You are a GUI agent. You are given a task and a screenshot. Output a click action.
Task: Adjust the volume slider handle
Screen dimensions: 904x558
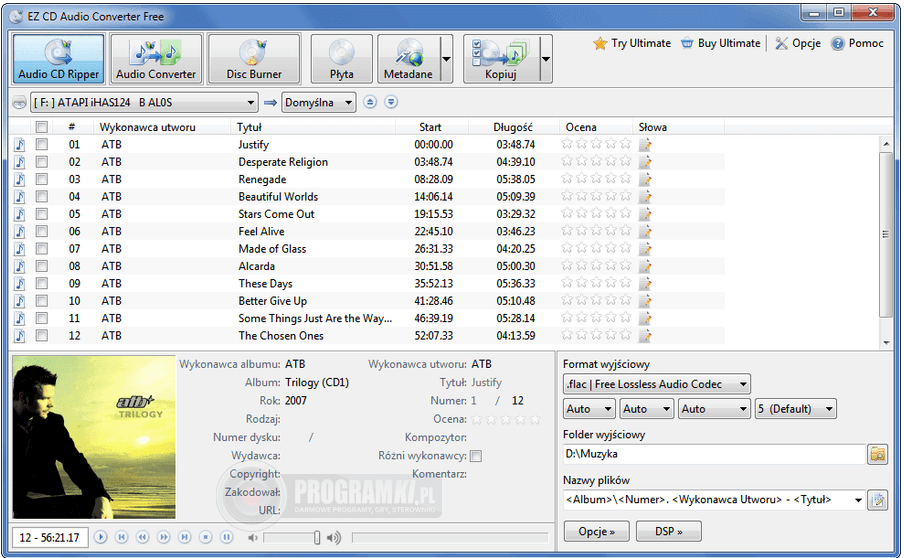point(317,537)
